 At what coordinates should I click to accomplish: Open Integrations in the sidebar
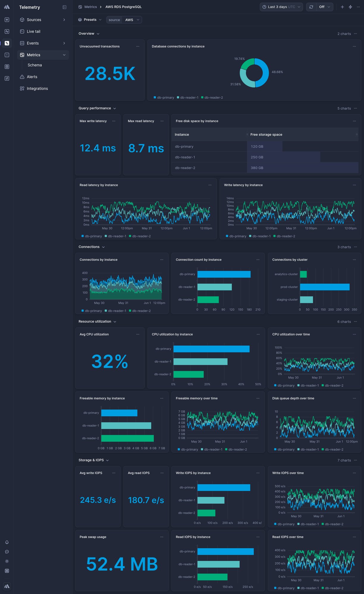[x=43, y=88]
